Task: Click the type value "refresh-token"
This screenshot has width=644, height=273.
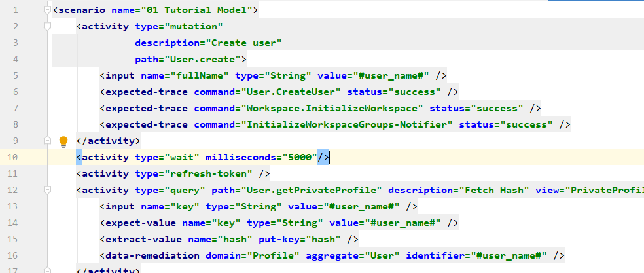Action: [x=208, y=173]
